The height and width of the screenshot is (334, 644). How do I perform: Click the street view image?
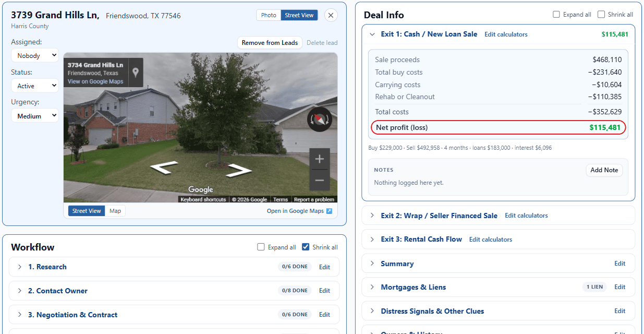click(x=200, y=127)
